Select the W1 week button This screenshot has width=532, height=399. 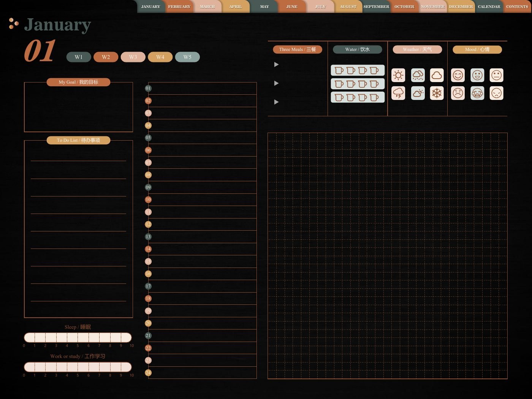[79, 57]
